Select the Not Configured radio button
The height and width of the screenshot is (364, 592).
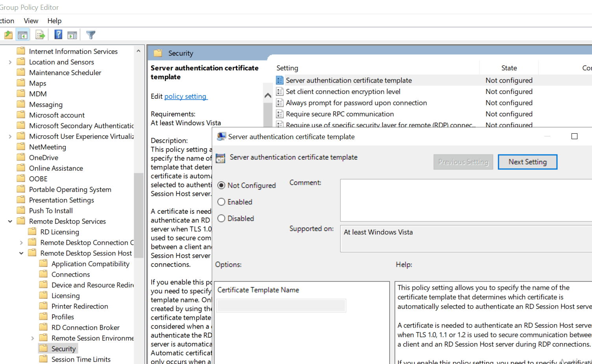(221, 185)
